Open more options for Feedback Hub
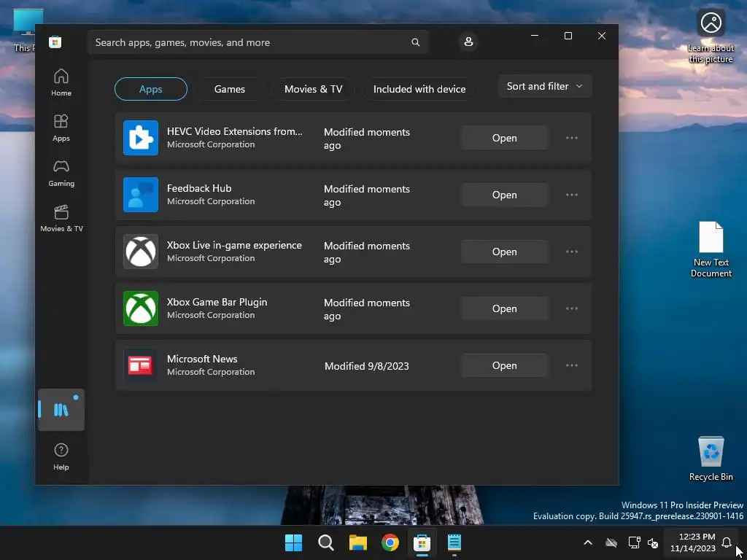 pyautogui.click(x=572, y=195)
